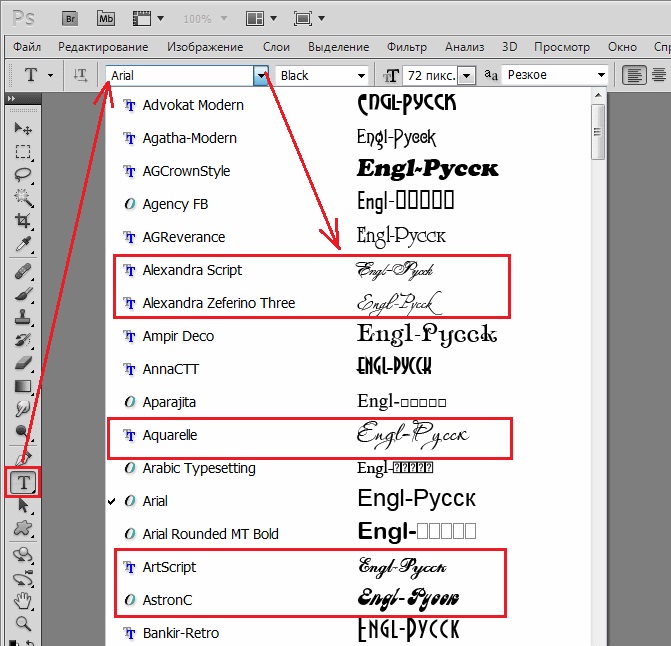Screen dimensions: 671x646
Task: Select the Brush tool
Action: (x=23, y=295)
